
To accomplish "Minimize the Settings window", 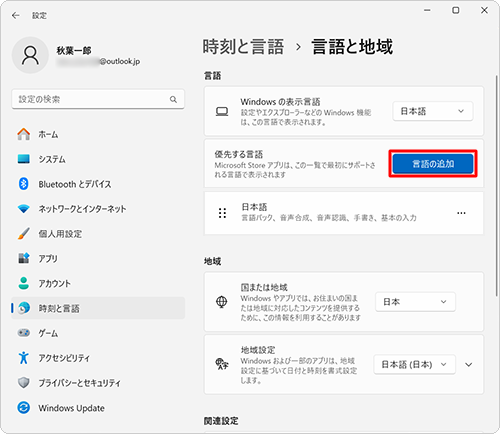I will click(x=427, y=10).
